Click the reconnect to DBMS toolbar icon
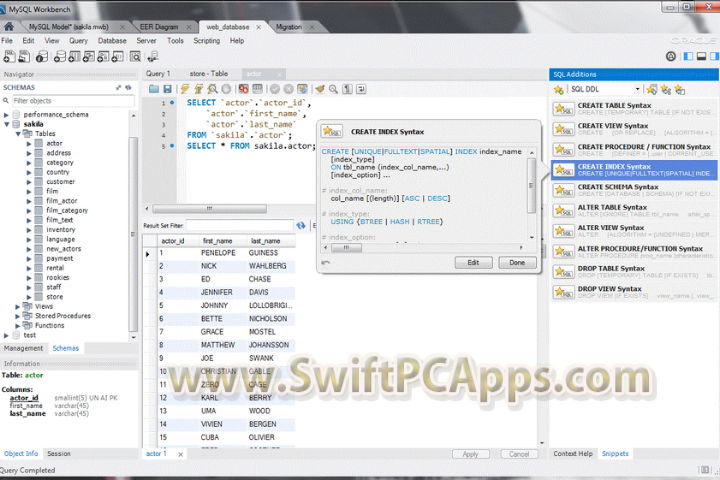This screenshot has height=480, width=720. 152,56
